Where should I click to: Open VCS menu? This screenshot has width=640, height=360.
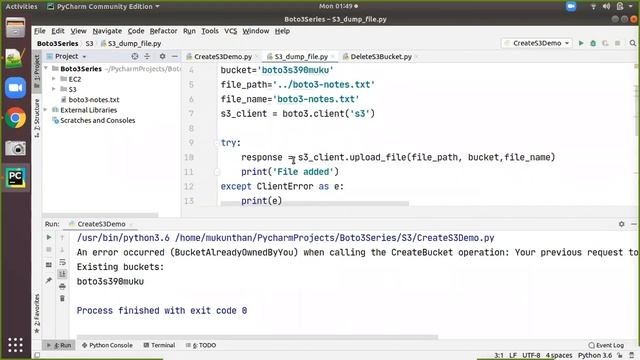230,31
